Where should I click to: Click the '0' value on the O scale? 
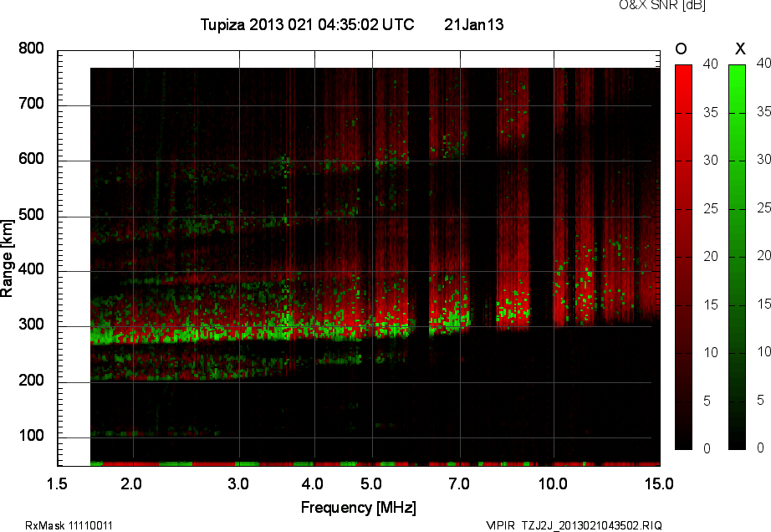pos(707,448)
